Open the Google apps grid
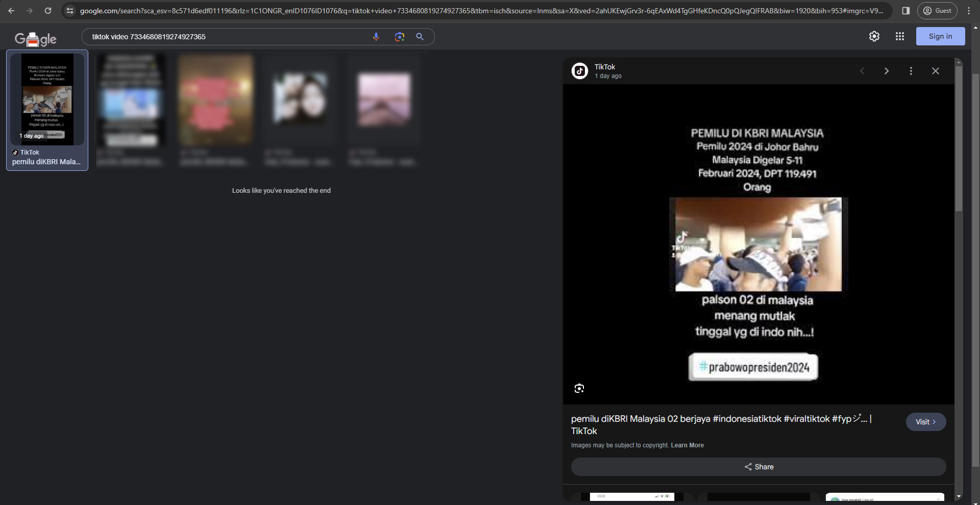 coord(900,36)
